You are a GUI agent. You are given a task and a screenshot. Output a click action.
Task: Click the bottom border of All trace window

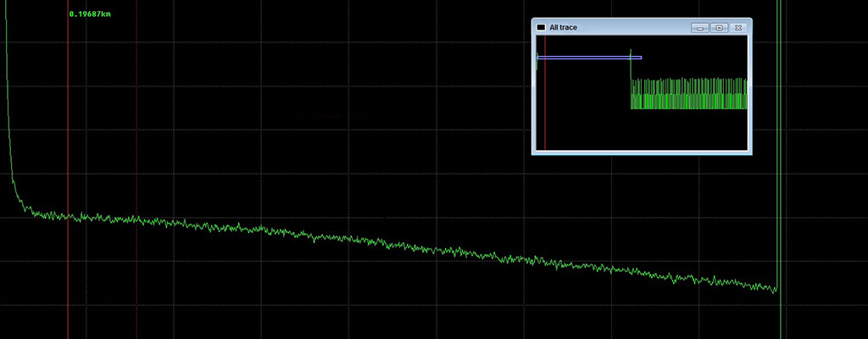642,154
